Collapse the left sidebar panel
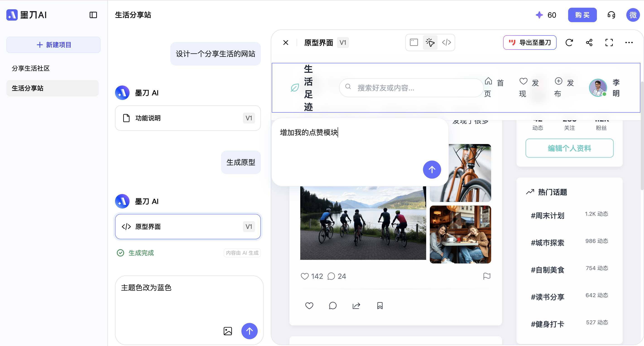 [93, 15]
